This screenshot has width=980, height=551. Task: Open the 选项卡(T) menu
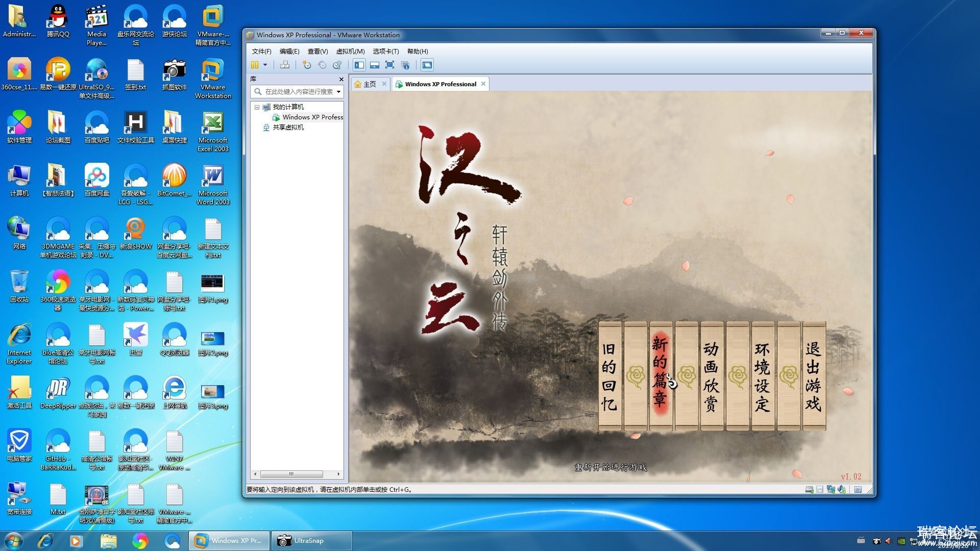[x=385, y=51]
